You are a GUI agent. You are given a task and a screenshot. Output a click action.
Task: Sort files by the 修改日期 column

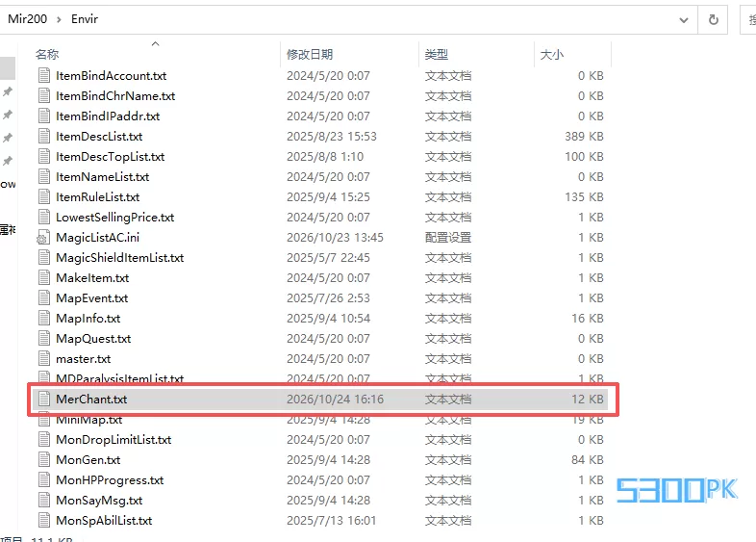coord(310,55)
